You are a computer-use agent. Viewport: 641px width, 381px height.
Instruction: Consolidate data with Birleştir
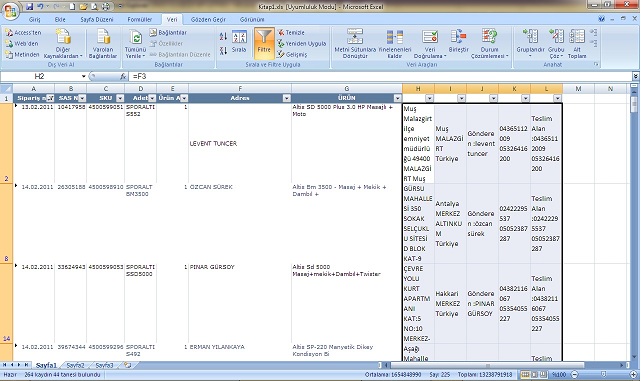pos(458,41)
